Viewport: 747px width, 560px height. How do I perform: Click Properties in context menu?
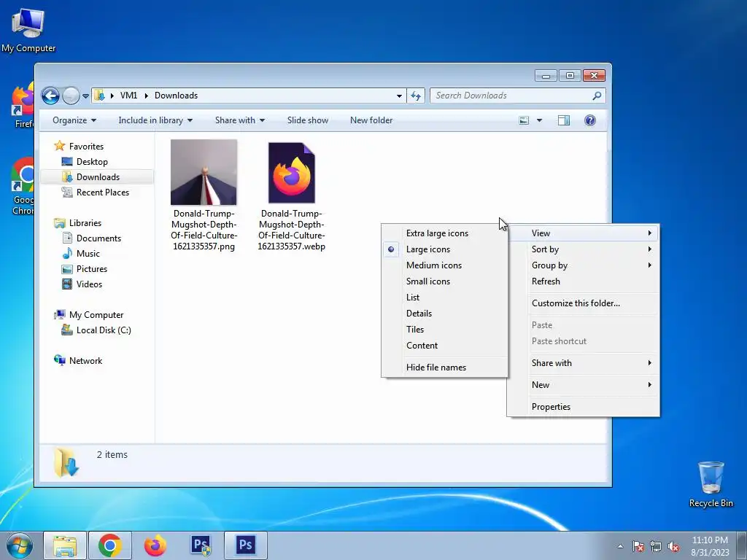pyautogui.click(x=583, y=407)
